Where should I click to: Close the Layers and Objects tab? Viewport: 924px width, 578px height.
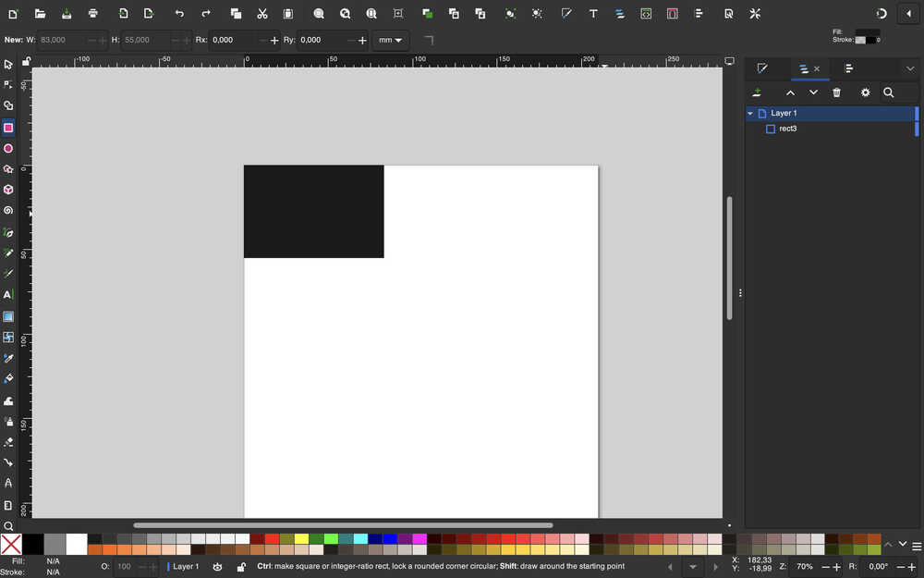pyautogui.click(x=817, y=69)
